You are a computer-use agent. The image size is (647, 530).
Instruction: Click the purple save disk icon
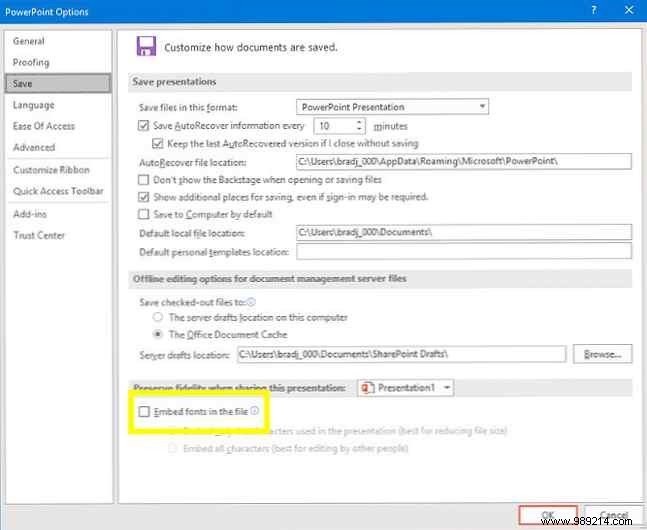tap(146, 46)
